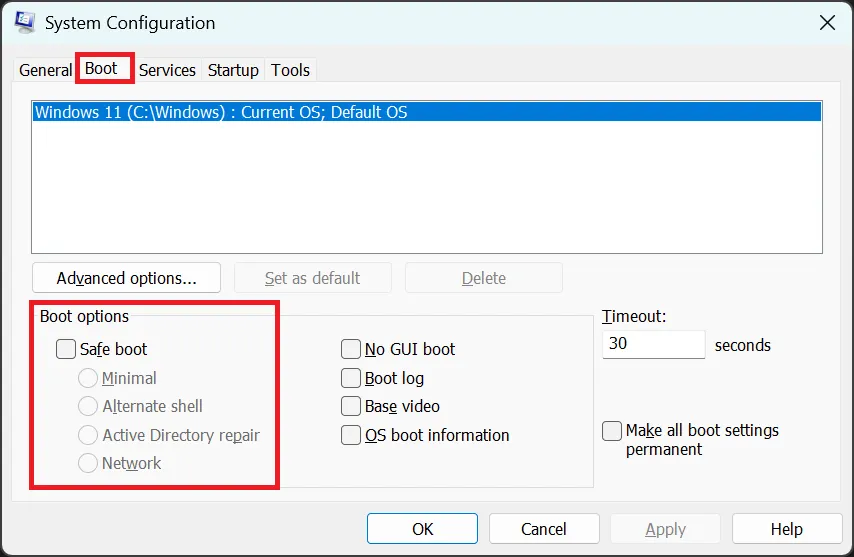Confirm with the OK button
This screenshot has height=557, width=854.
point(422,529)
